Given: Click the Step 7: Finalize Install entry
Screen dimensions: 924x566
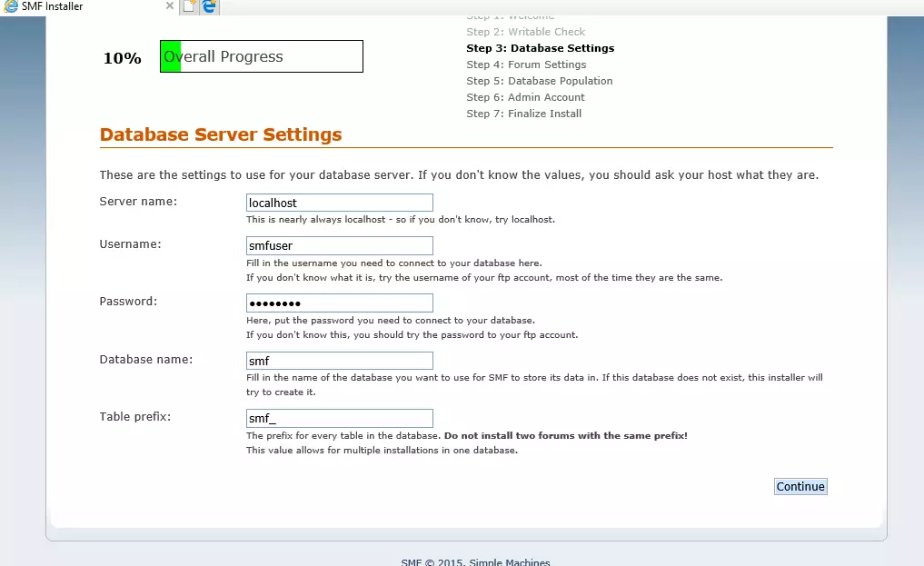Looking at the screenshot, I should tap(524, 114).
